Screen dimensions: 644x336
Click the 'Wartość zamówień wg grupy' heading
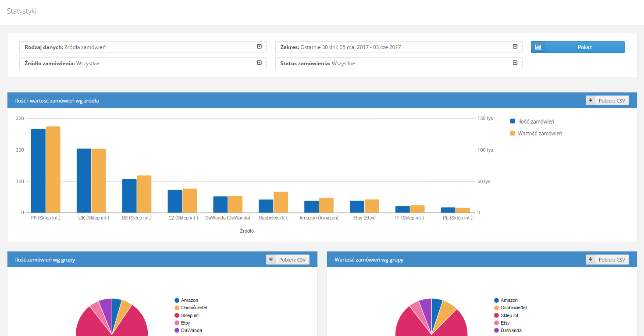(x=369, y=260)
